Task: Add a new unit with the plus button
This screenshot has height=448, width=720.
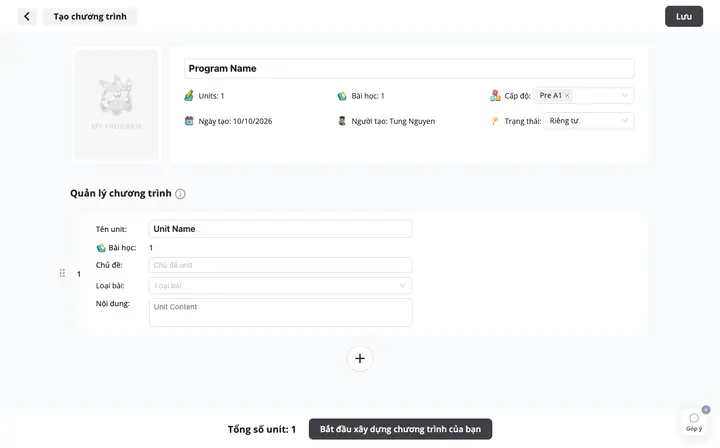Action: (360, 358)
